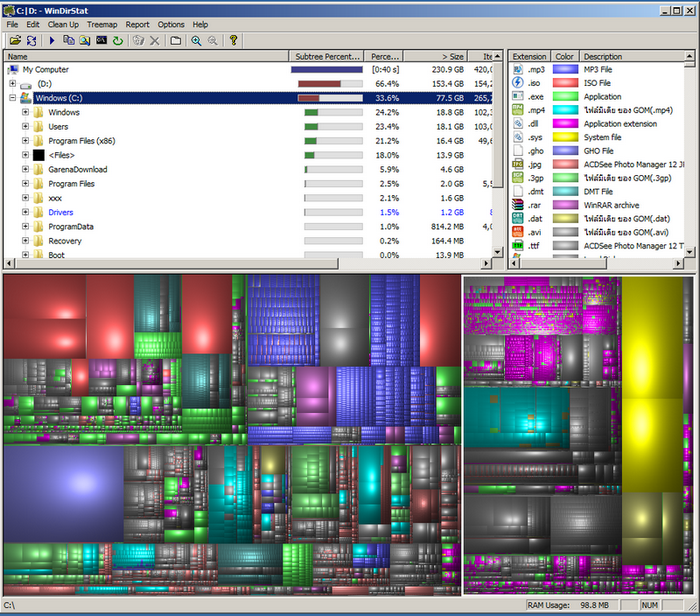Image resolution: width=700 pixels, height=616 pixels.
Task: Click the Refresh All toolbar icon
Action: click(x=31, y=40)
